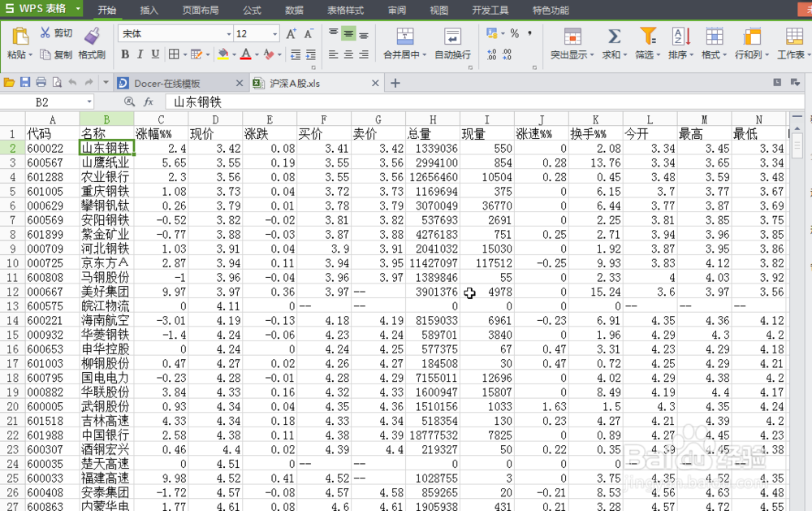This screenshot has height=511, width=812.
Task: Open the Developer Tools tab
Action: tap(490, 10)
